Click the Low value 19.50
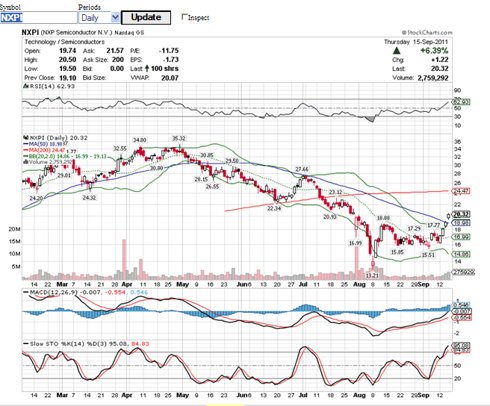This screenshot has height=406, width=490. click(x=68, y=69)
